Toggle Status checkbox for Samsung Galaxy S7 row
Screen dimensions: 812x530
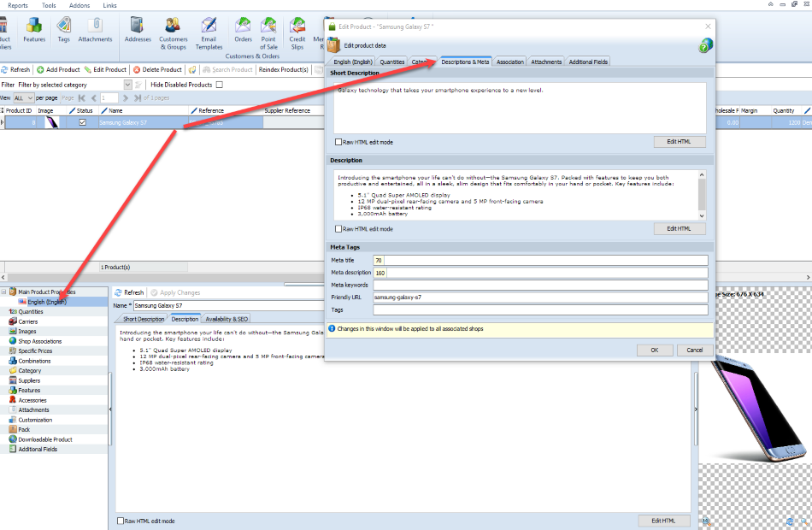(x=82, y=123)
